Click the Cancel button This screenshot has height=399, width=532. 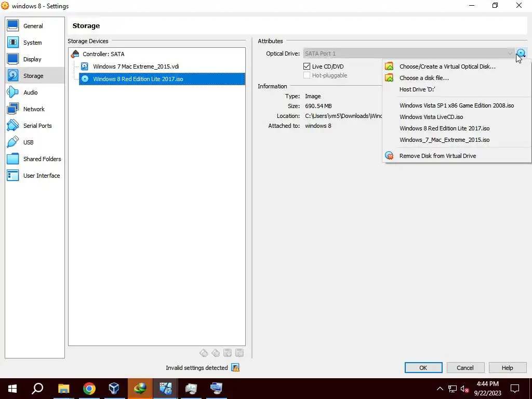[465, 367]
